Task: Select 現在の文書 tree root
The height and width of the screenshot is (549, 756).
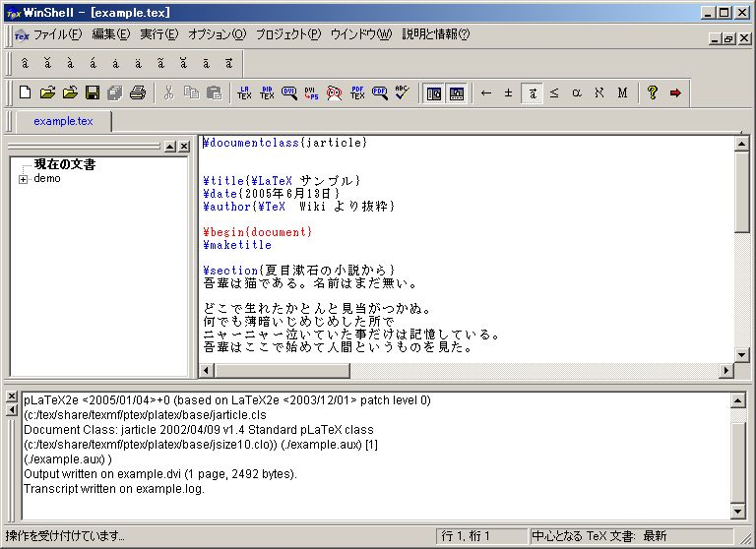Action: click(65, 164)
